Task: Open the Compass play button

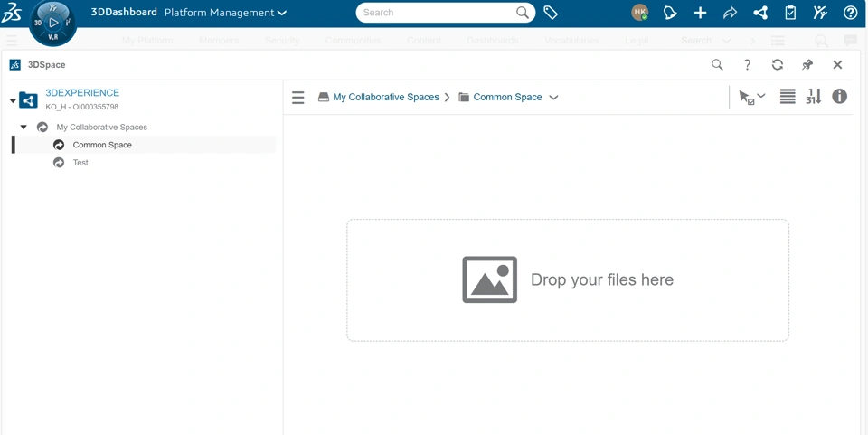Action: [x=53, y=23]
